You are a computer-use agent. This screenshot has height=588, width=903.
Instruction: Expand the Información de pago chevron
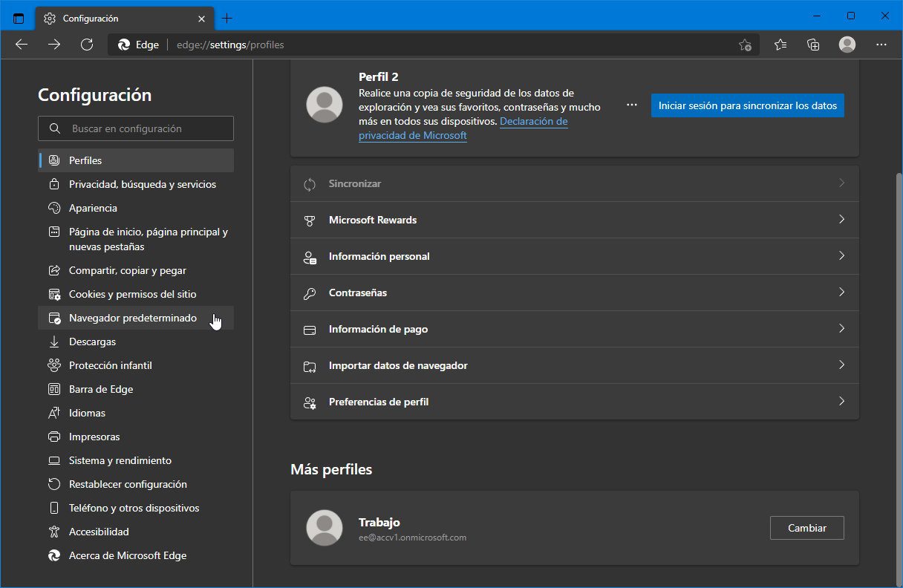click(841, 328)
